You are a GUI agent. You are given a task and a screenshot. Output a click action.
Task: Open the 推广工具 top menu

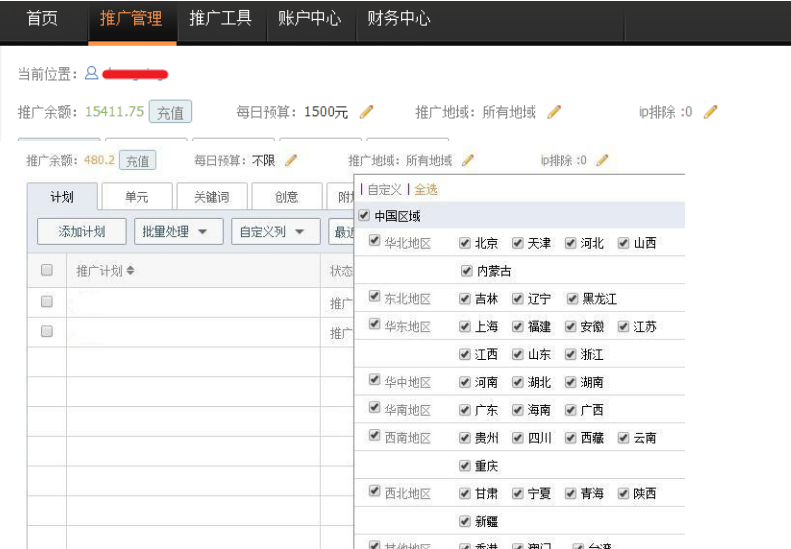220,19
